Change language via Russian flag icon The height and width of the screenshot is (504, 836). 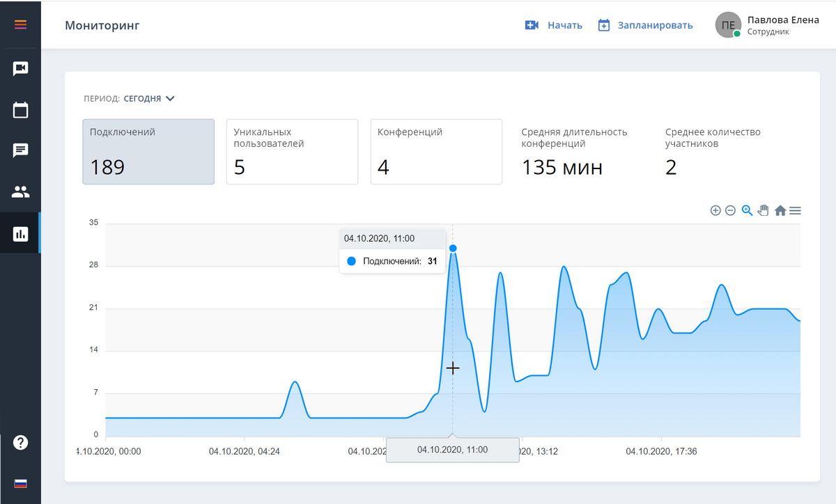(x=20, y=483)
